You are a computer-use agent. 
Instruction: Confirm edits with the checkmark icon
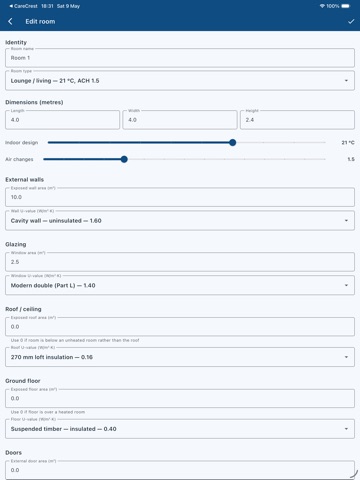pyautogui.click(x=351, y=21)
